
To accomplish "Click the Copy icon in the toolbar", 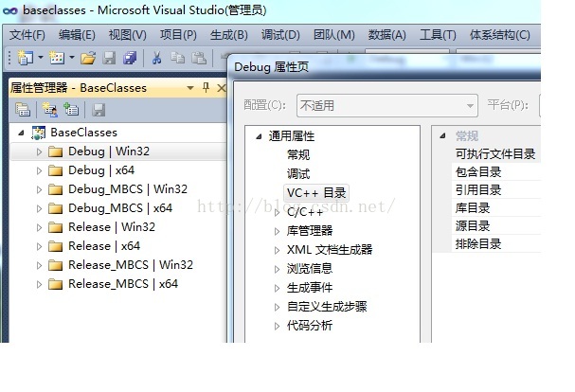I will (x=177, y=58).
